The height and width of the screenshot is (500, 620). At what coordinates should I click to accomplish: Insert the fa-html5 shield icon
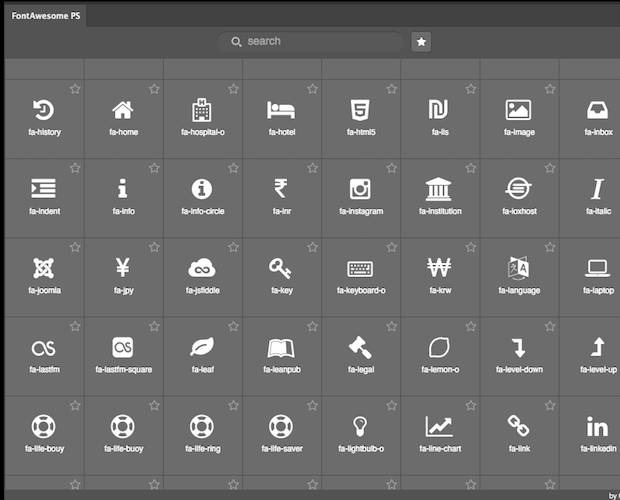tap(360, 110)
